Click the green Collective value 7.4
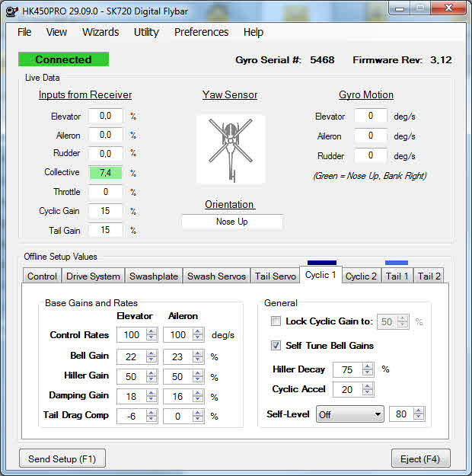The width and height of the screenshot is (472, 476). coord(106,173)
